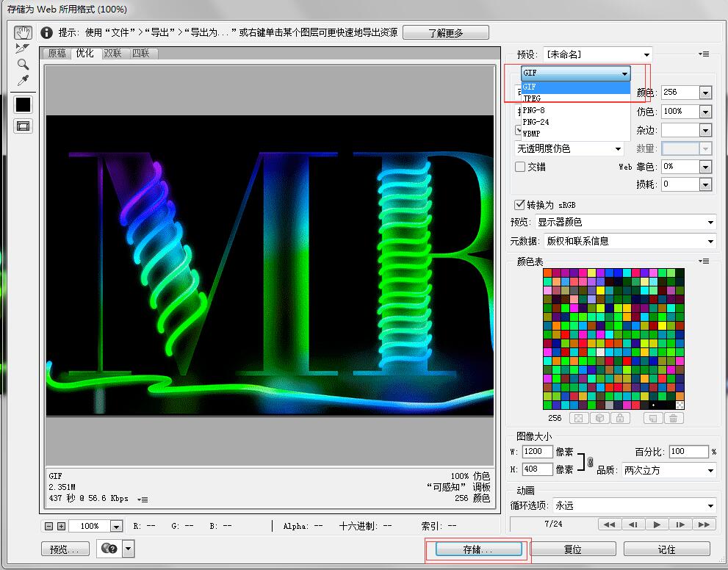Screen dimensions: 728x570
Task: Open the optimize panel flyout menu
Action: click(x=704, y=54)
